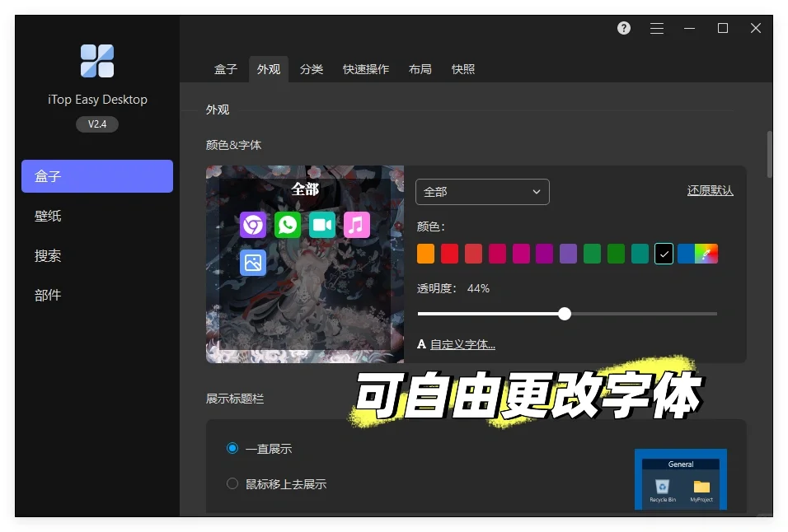The image size is (788, 532).
Task: Click the photo gallery icon in the preview
Action: pos(252,262)
